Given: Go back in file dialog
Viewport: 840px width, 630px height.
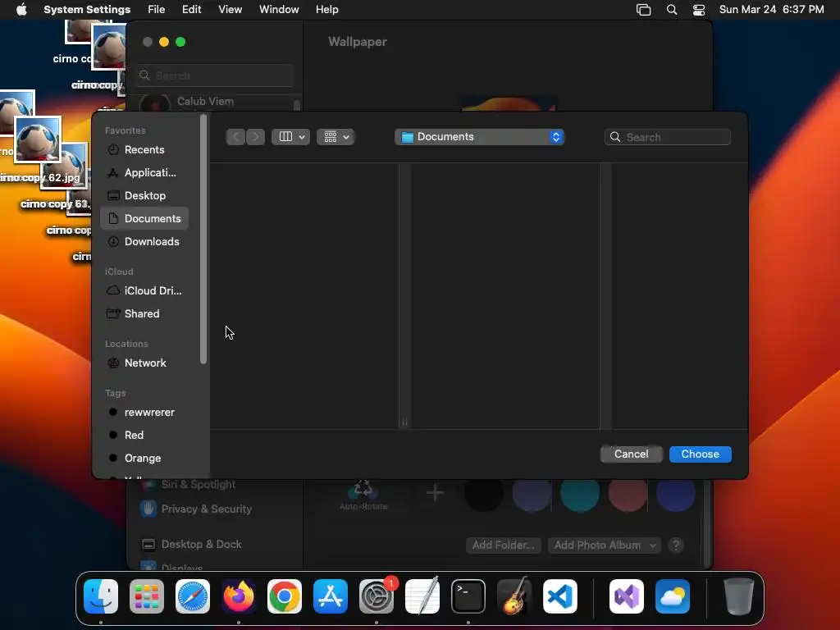Looking at the screenshot, I should pyautogui.click(x=235, y=137).
